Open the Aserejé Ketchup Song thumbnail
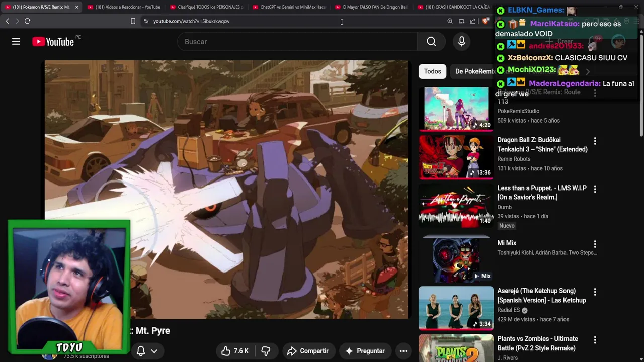The width and height of the screenshot is (644, 362). 456,308
